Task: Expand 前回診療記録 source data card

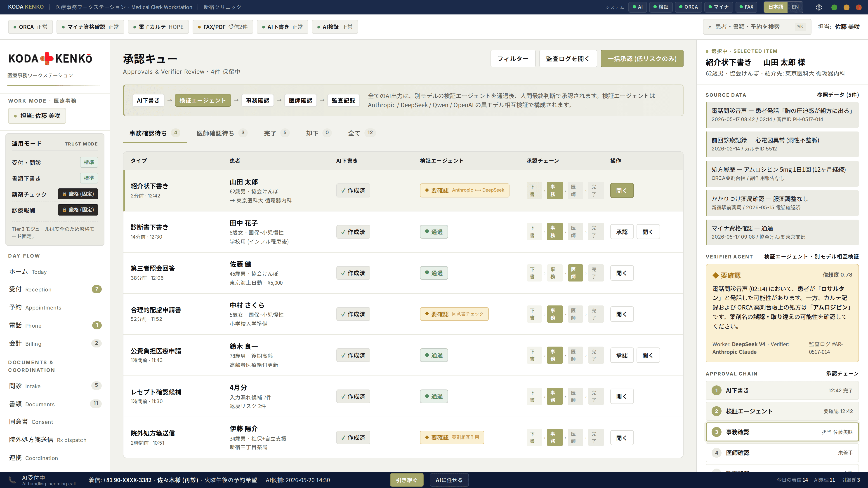Action: coord(782,144)
